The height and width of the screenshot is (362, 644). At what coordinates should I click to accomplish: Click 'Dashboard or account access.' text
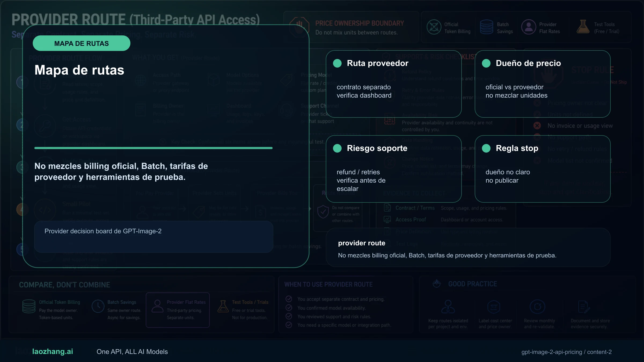click(x=472, y=220)
